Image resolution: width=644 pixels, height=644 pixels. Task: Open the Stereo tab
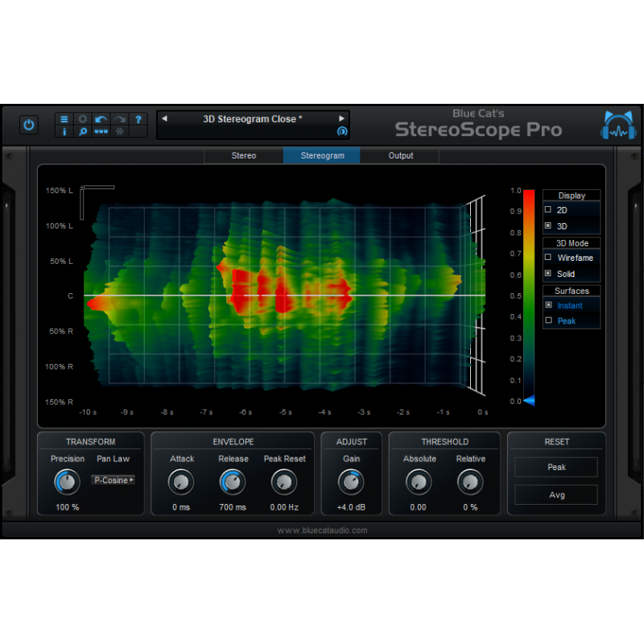244,155
